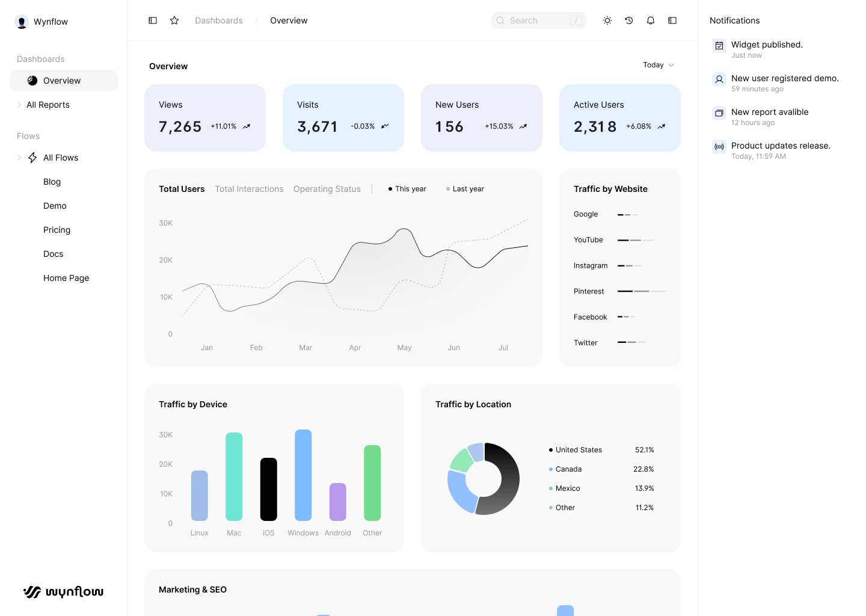Click the YouTube traffic bar
This screenshot has height=616, width=866.
[x=635, y=240]
